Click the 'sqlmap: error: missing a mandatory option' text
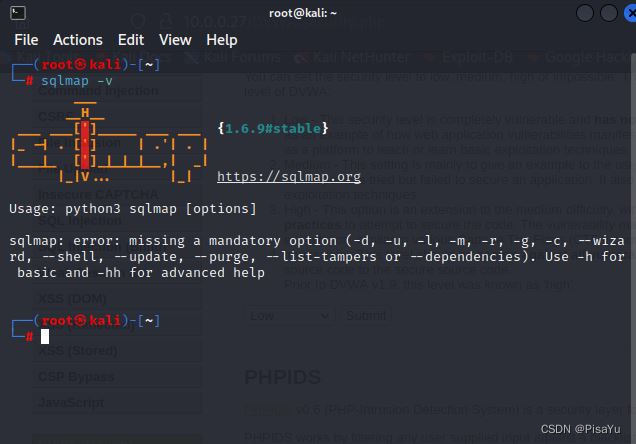The width and height of the screenshot is (636, 444). 173,241
